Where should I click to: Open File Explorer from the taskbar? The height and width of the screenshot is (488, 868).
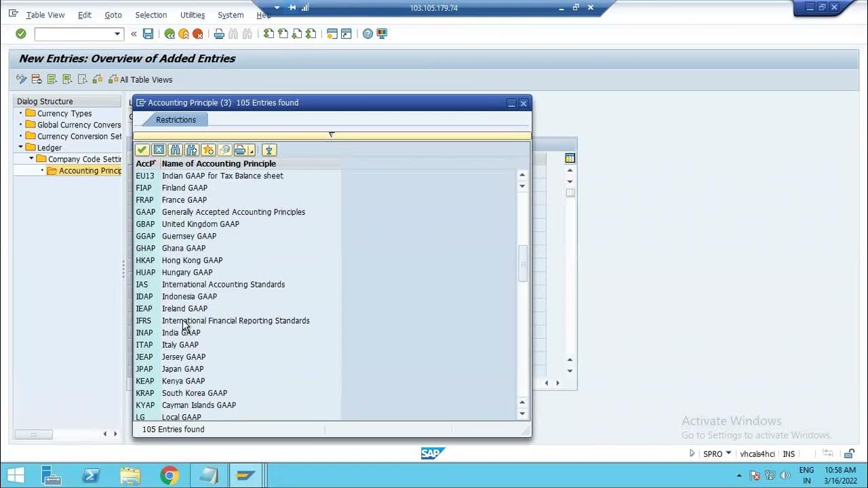click(130, 476)
